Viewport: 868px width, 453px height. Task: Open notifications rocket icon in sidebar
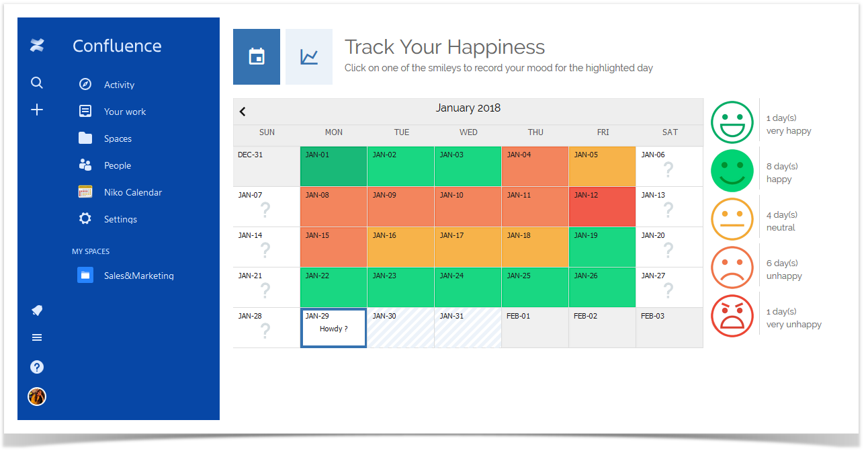37,310
